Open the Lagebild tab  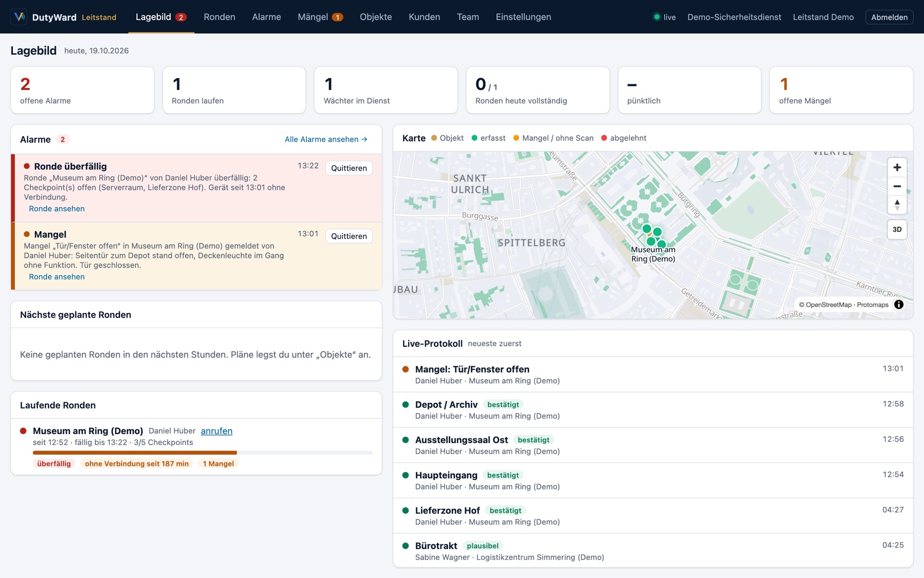(x=161, y=17)
